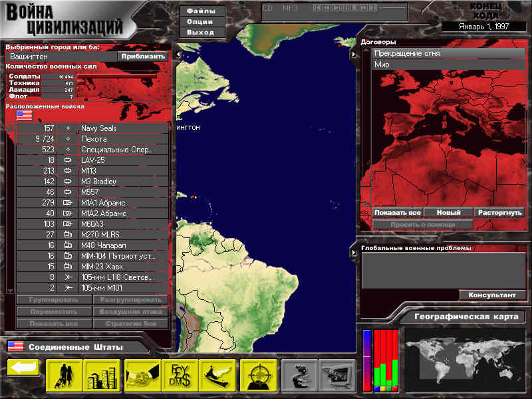
Task: Open the currency finance icon
Action: (x=179, y=376)
